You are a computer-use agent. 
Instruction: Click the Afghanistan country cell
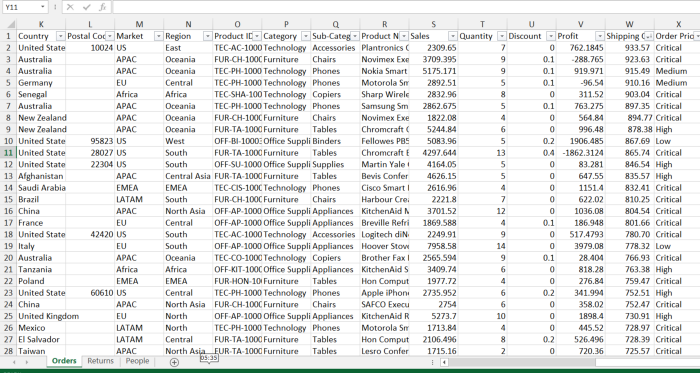41,176
